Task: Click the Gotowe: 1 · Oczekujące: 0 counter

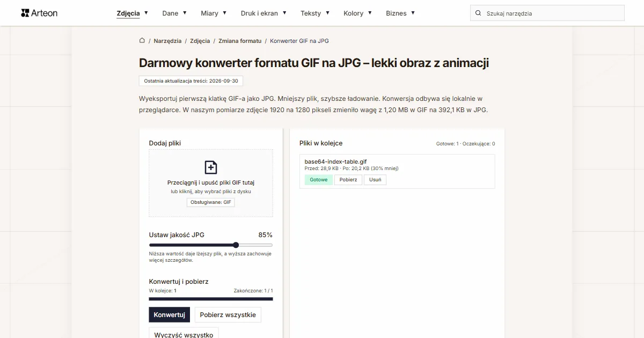Action: (x=465, y=144)
